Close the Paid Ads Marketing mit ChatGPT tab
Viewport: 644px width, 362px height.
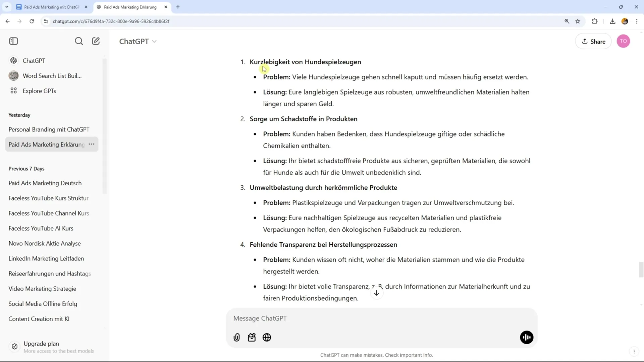(x=86, y=7)
